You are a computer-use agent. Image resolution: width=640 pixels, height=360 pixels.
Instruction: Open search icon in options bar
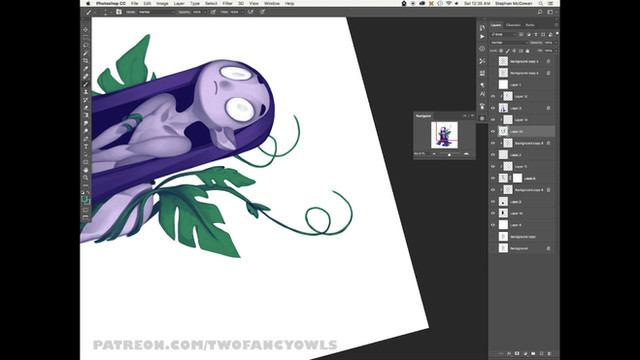tap(540, 12)
